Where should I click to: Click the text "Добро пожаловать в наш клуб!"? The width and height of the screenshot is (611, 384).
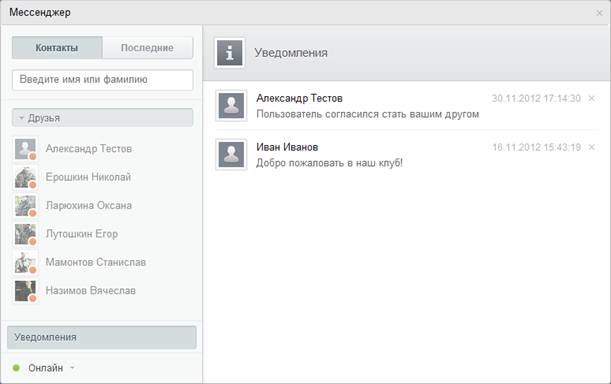pos(329,163)
